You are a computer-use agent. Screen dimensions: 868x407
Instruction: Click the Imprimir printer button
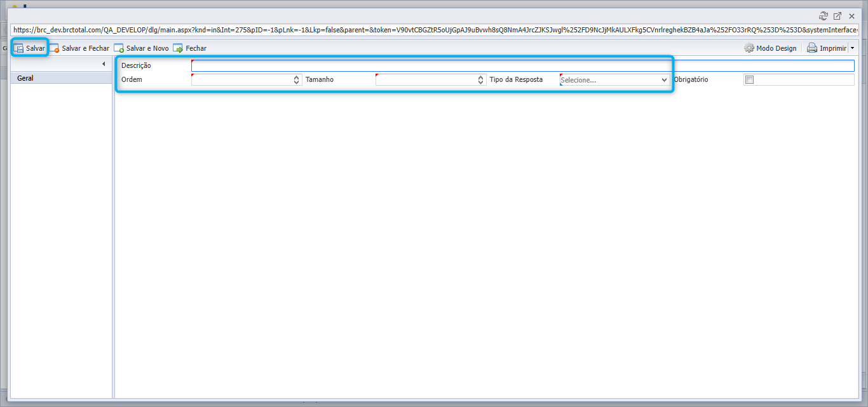(x=827, y=48)
